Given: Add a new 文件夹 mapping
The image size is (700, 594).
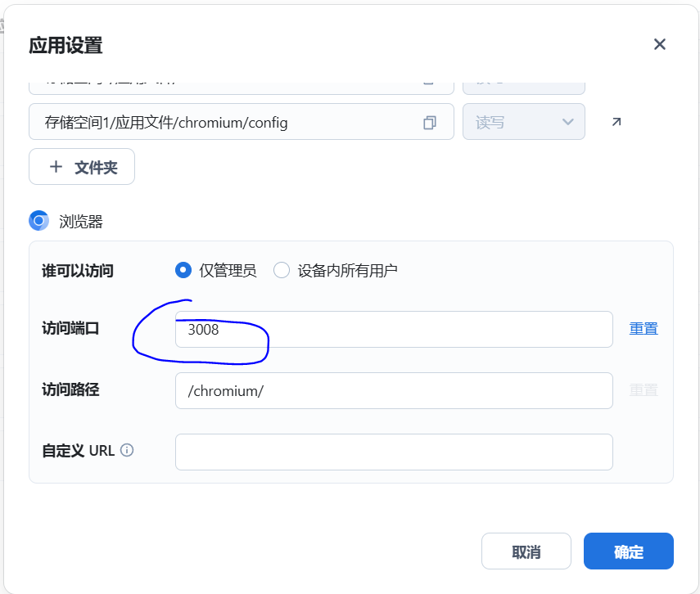Looking at the screenshot, I should click(82, 166).
